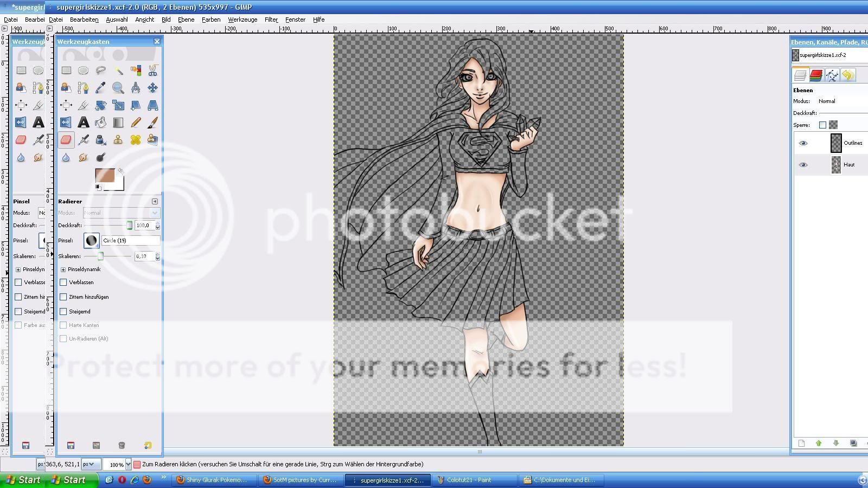Image resolution: width=868 pixels, height=488 pixels.
Task: Select the Select by Color tool
Action: [135, 70]
